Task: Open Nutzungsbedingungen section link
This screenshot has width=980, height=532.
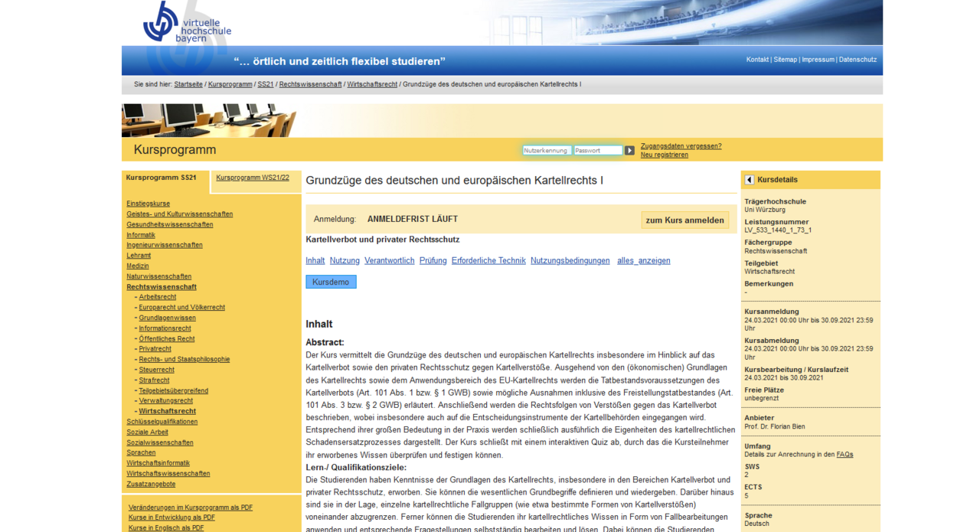Action: click(x=570, y=261)
